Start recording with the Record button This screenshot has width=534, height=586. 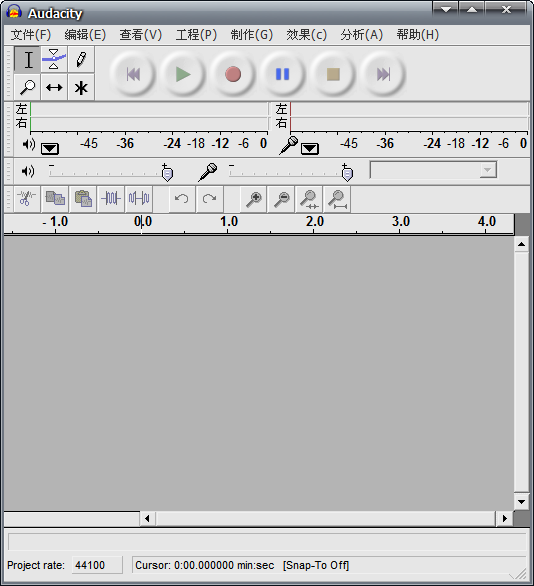pos(233,74)
